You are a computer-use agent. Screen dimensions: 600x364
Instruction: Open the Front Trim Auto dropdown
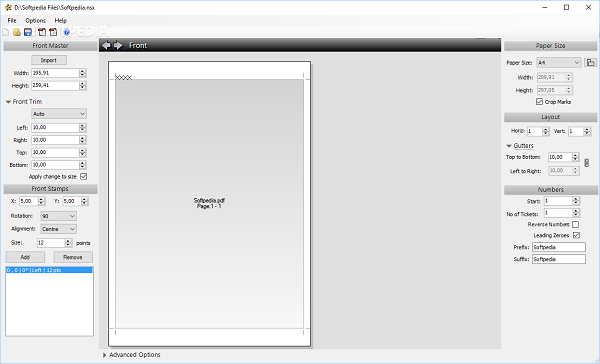coord(59,114)
